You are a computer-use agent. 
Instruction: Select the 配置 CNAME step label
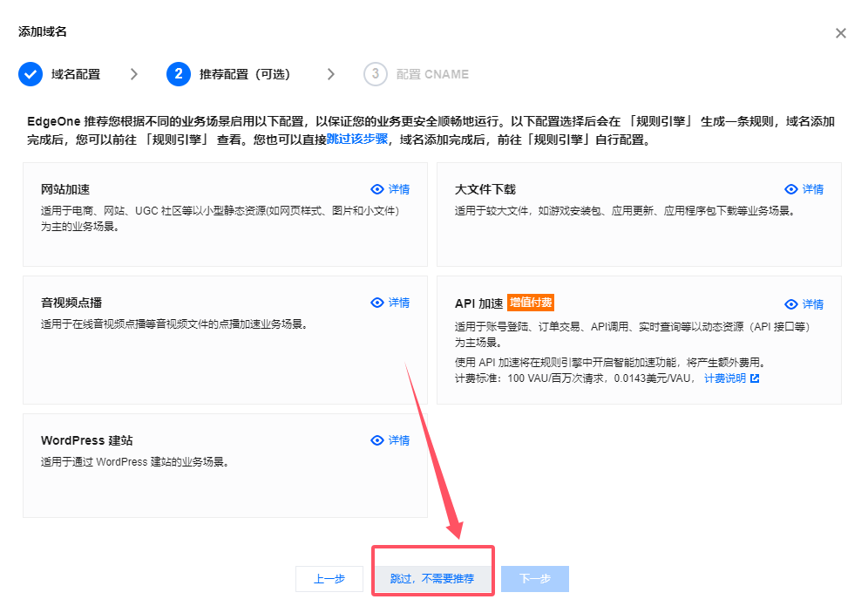coord(432,74)
